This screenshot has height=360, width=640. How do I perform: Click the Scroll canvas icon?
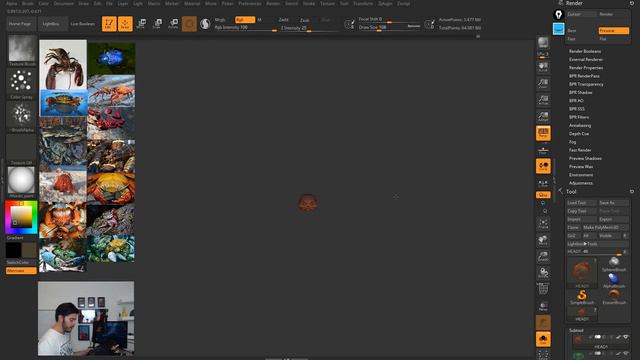pos(543,67)
